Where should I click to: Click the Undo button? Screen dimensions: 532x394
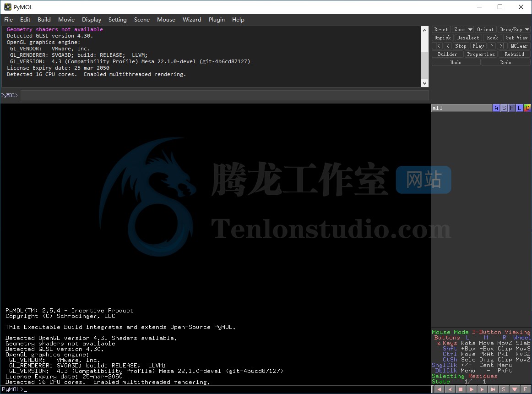pos(456,62)
